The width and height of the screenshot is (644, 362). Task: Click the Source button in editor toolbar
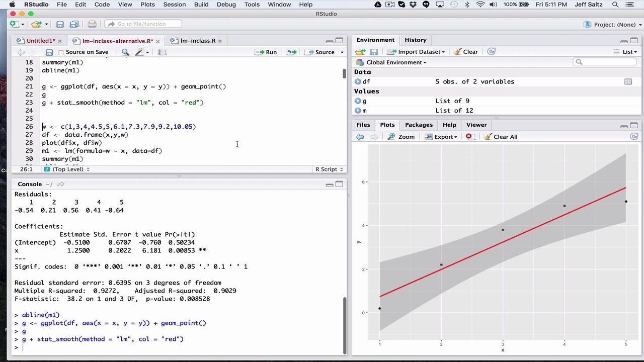(x=319, y=52)
